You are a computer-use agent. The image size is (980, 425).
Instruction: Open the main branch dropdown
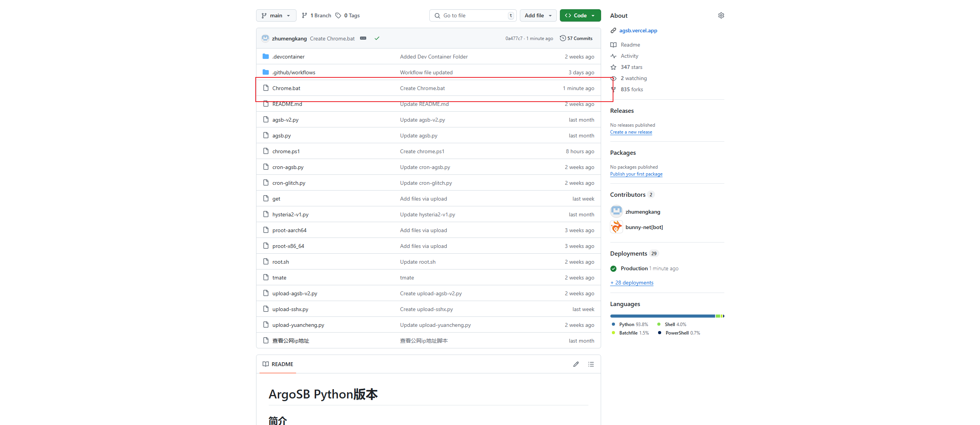click(276, 15)
